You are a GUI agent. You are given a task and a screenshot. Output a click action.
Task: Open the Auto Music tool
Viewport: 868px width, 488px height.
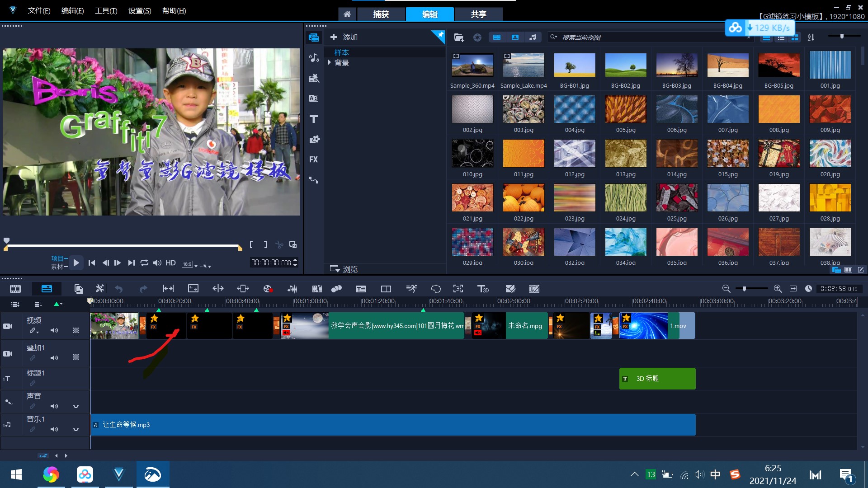pos(317,289)
